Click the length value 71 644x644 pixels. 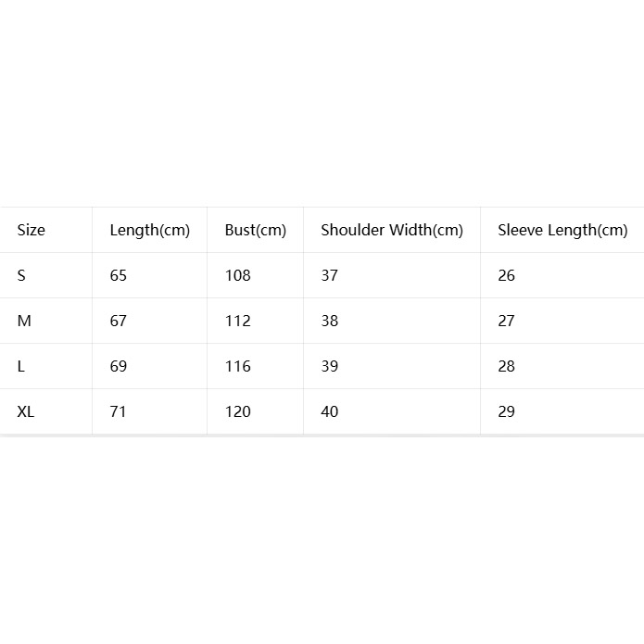(118, 411)
